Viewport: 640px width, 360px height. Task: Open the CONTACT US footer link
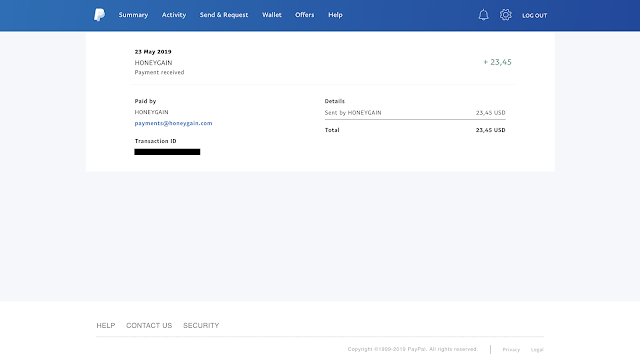coord(149,325)
